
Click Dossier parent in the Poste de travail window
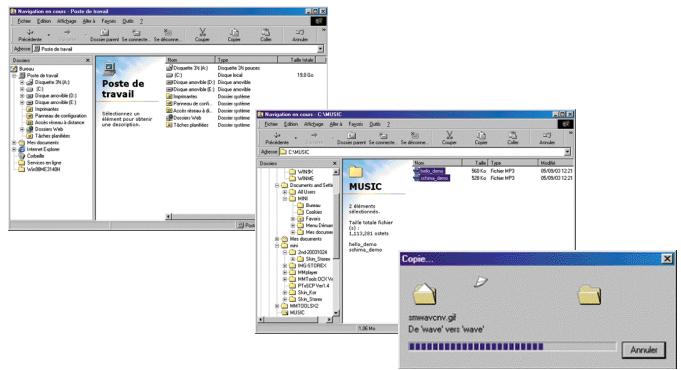click(104, 35)
